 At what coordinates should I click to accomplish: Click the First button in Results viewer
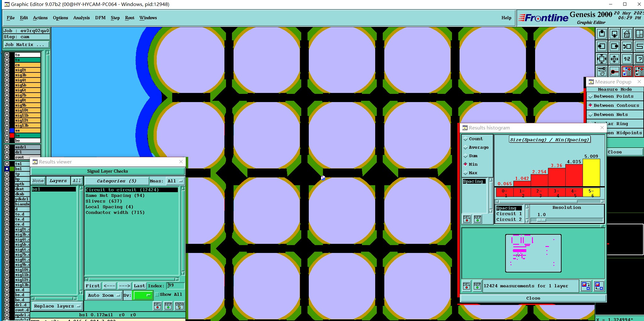(93, 286)
